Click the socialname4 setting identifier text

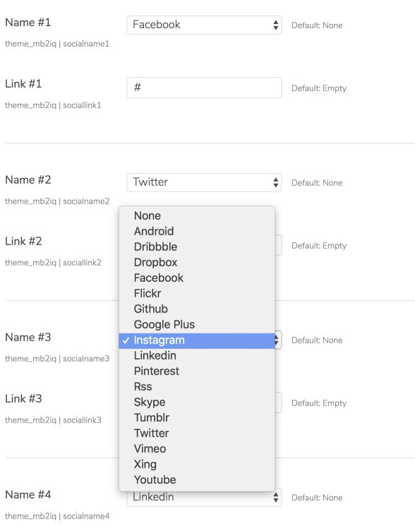tap(57, 516)
